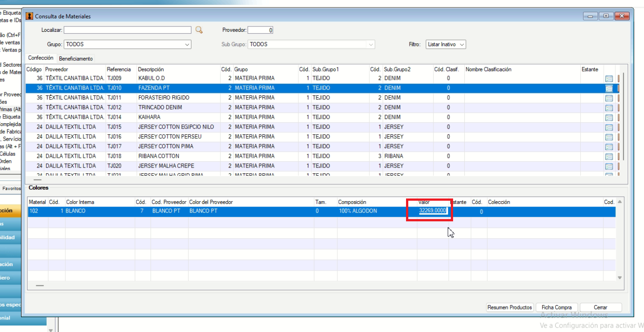Open the Sub Grupo dropdown
This screenshot has width=644, height=332.
pyautogui.click(x=311, y=44)
